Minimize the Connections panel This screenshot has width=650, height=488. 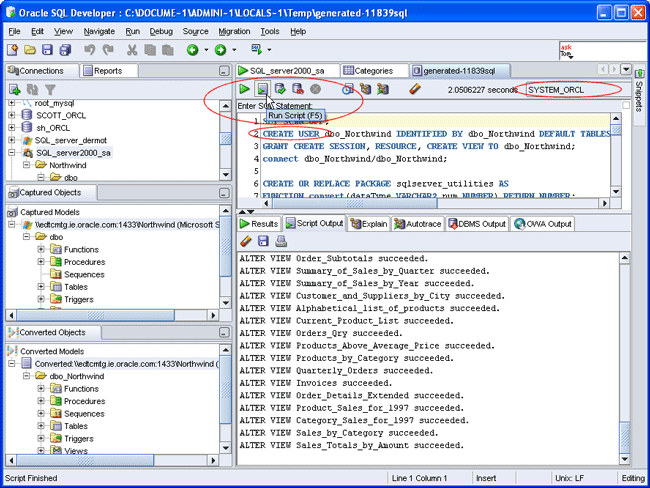tap(224, 71)
